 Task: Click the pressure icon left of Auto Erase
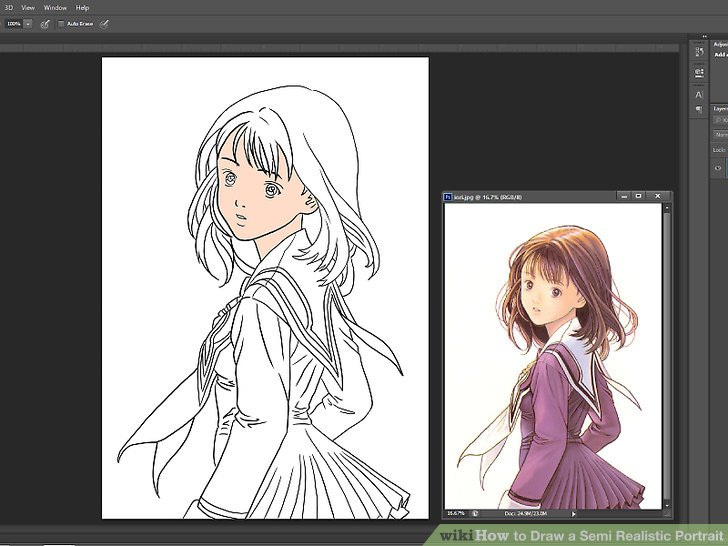(x=45, y=23)
